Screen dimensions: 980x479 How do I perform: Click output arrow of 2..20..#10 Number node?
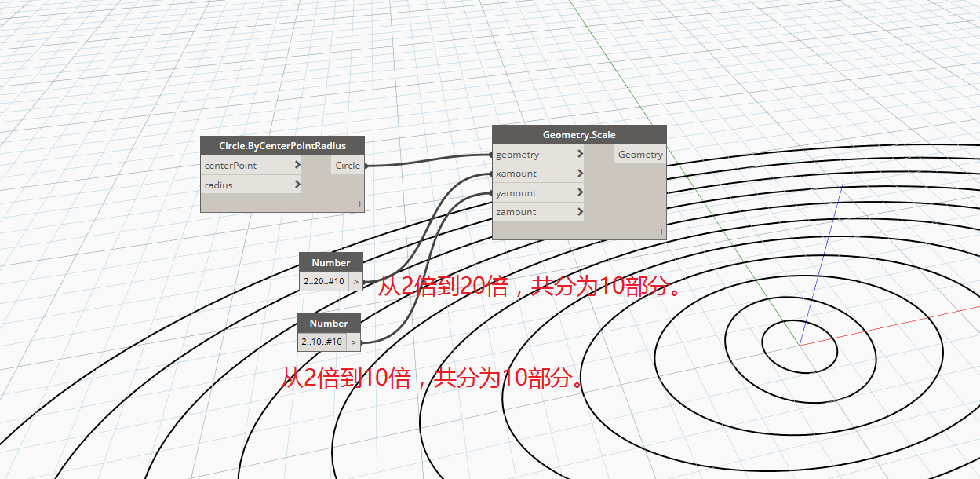pyautogui.click(x=355, y=281)
